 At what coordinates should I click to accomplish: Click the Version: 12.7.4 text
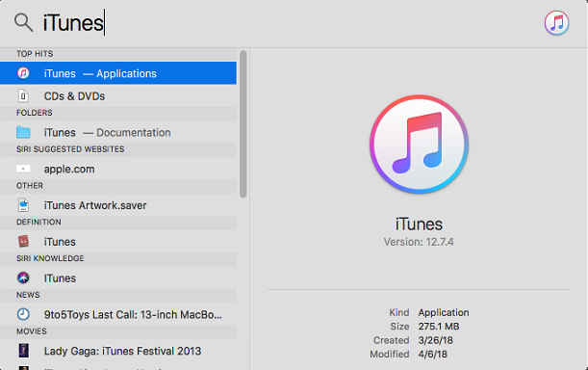(x=419, y=242)
